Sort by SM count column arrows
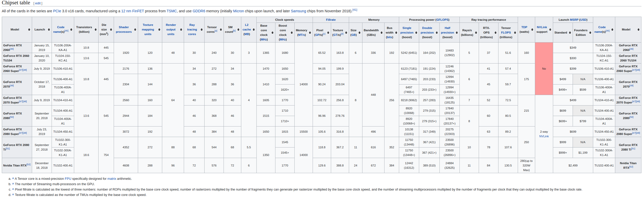This screenshot has height=199, width=644. click(x=238, y=30)
